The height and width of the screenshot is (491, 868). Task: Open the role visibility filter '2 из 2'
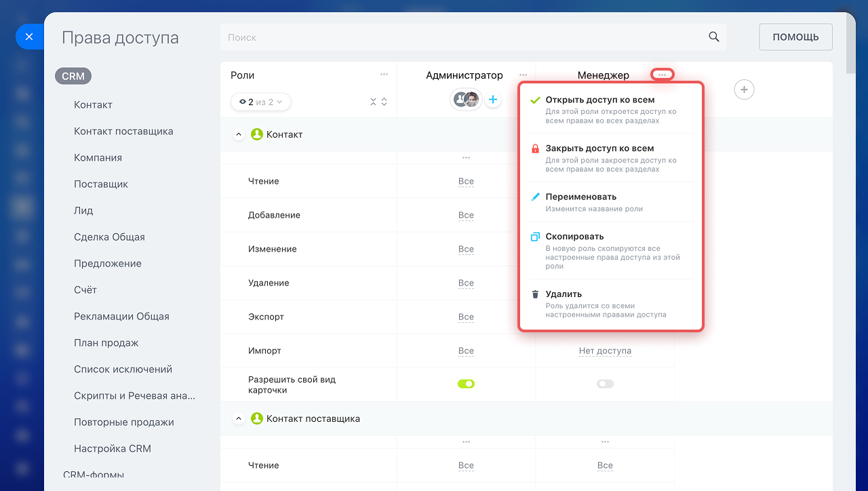tap(260, 102)
